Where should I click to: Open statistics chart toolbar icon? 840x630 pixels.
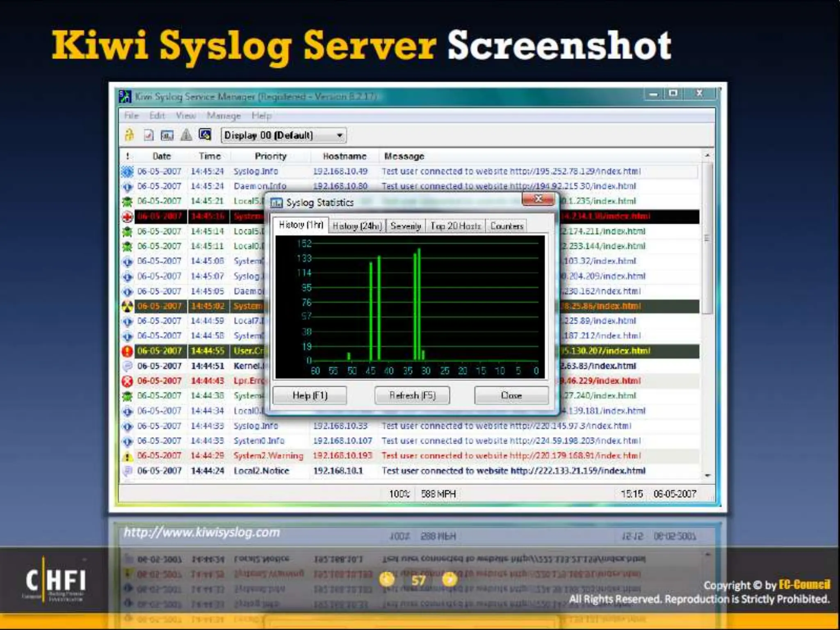pyautogui.click(x=167, y=135)
